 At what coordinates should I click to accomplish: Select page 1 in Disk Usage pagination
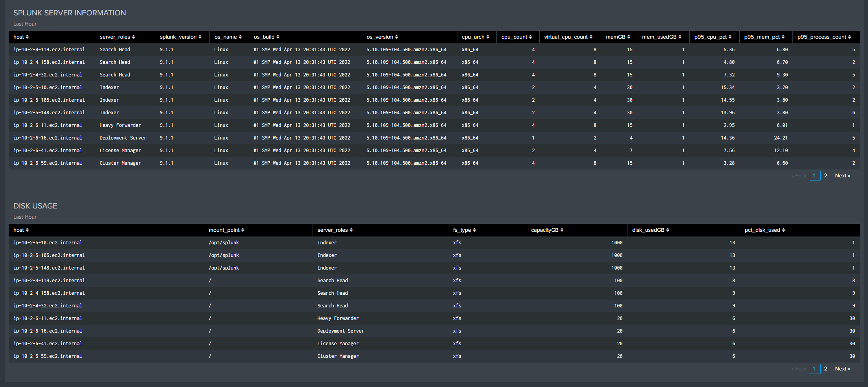[815, 369]
